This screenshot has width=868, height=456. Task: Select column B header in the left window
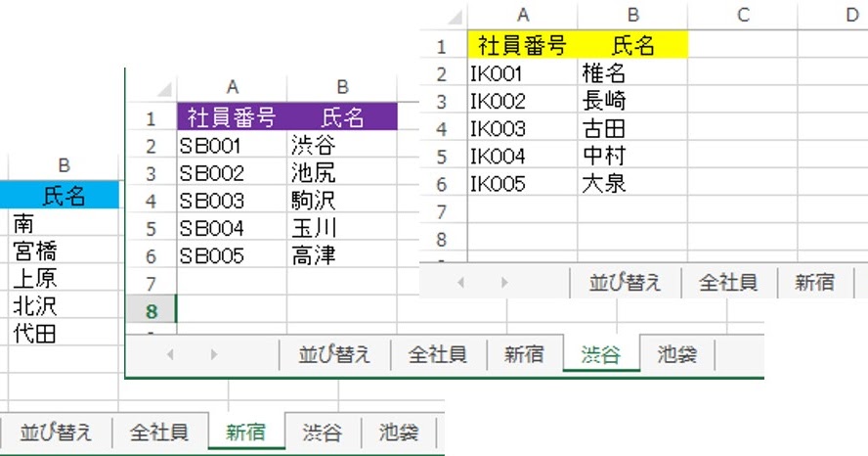point(64,165)
